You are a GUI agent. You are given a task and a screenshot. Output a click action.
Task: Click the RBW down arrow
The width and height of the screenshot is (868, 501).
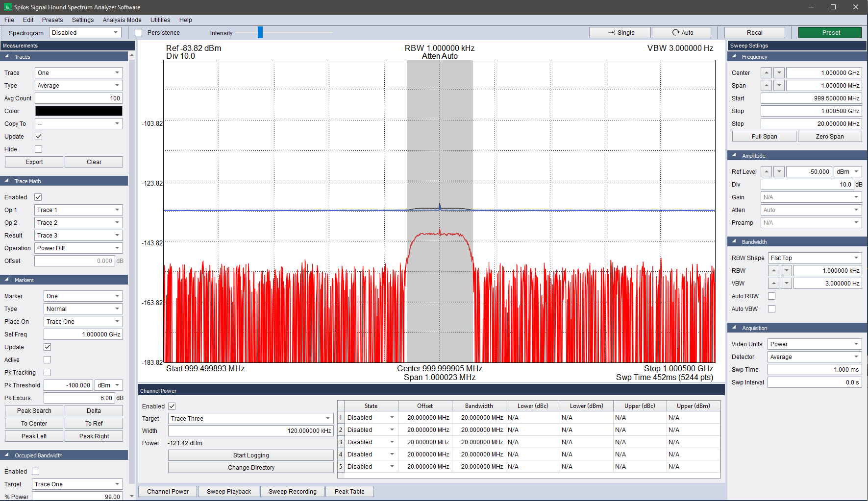click(x=787, y=271)
